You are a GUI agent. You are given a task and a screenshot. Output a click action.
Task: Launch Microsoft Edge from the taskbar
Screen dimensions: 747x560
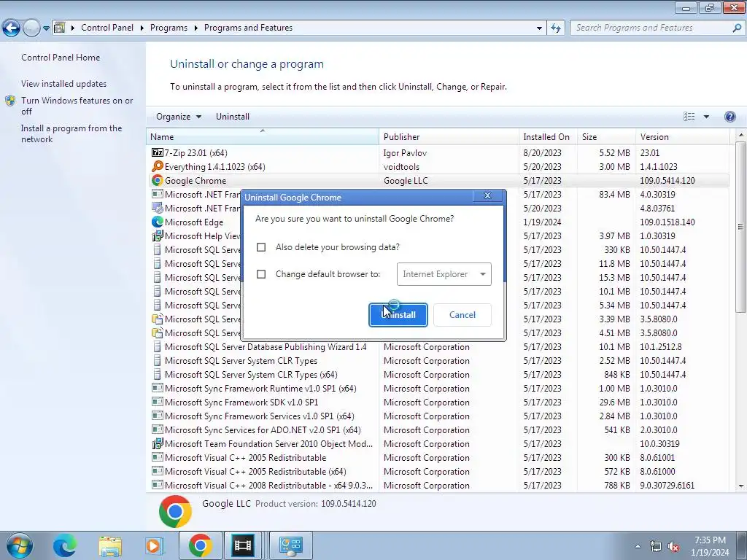[x=64, y=545]
